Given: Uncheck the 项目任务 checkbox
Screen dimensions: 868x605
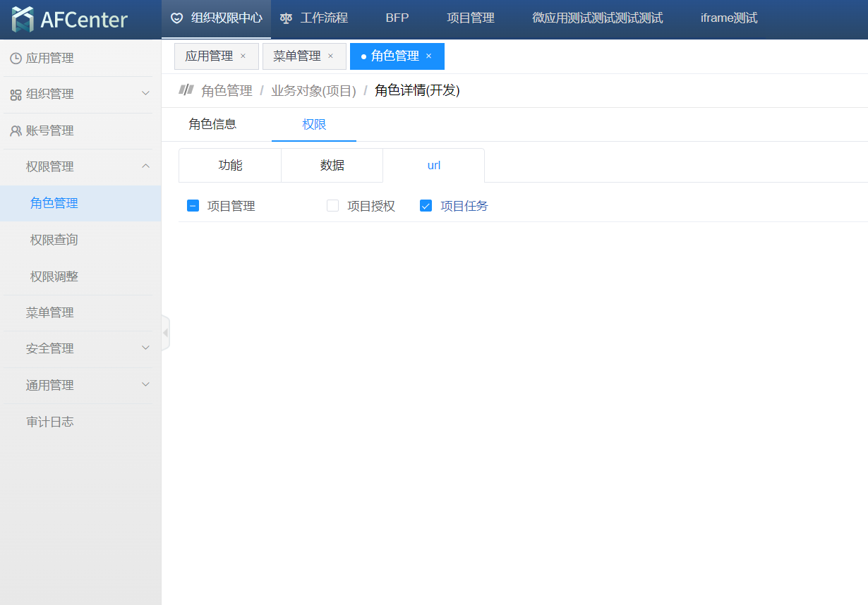Looking at the screenshot, I should [426, 206].
